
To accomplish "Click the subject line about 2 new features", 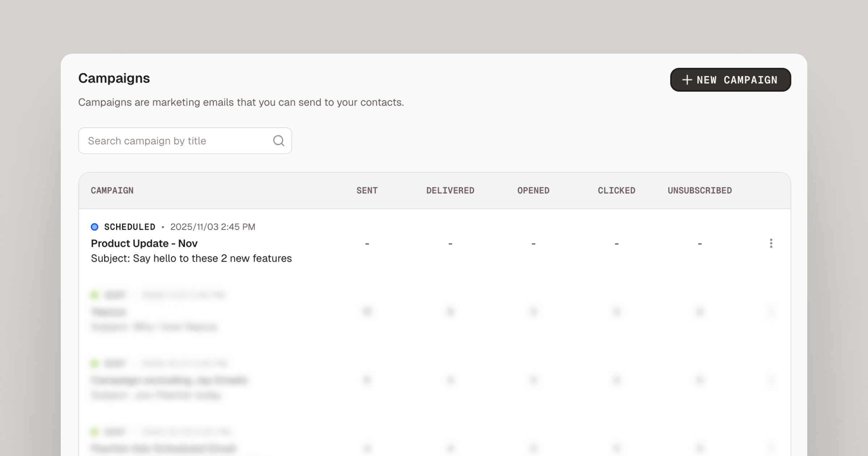I will [x=191, y=258].
